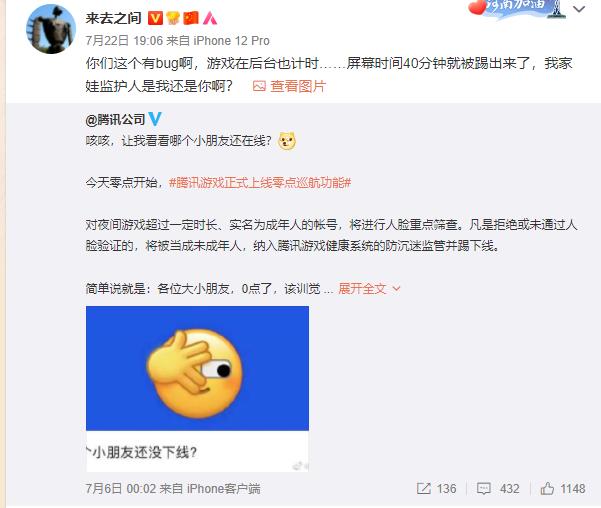This screenshot has width=601, height=508.
Task: Open the #腾讯游戏正式上线零点巡航功能# hashtag
Action: click(x=260, y=182)
